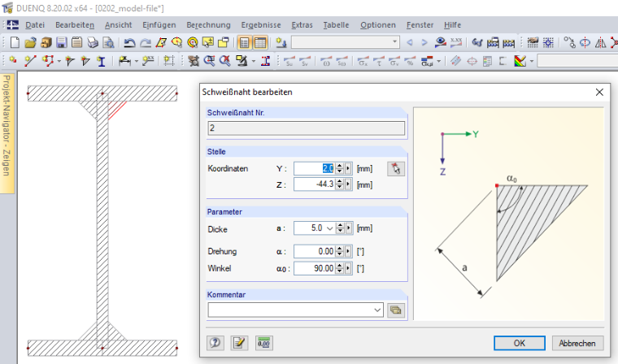Toggle the table view icon in the toolbar
Screen dimensions: 618x364
[x=260, y=42]
